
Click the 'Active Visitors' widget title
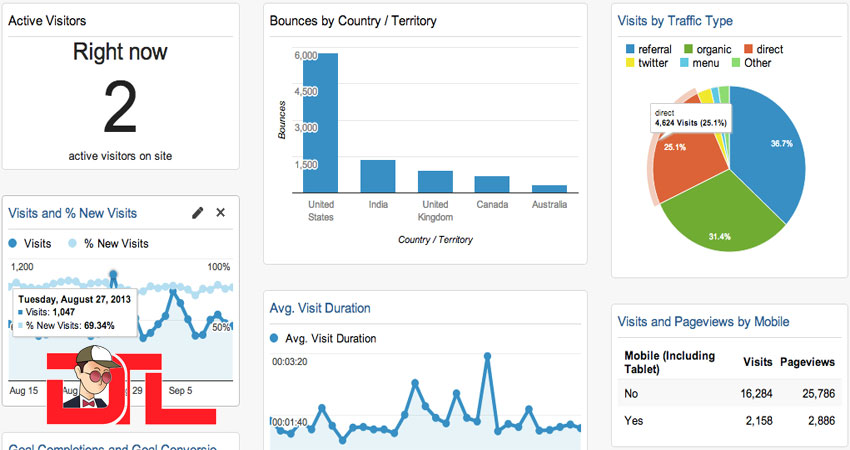47,21
